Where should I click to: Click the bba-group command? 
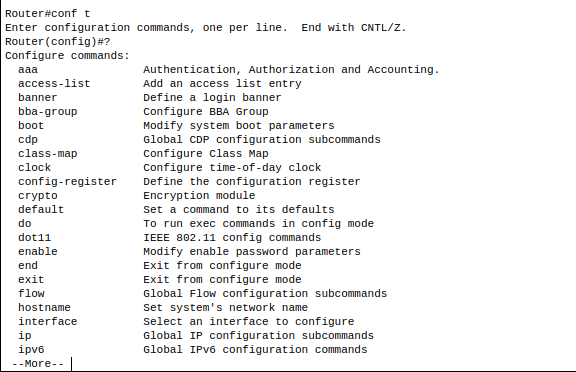[x=48, y=112]
